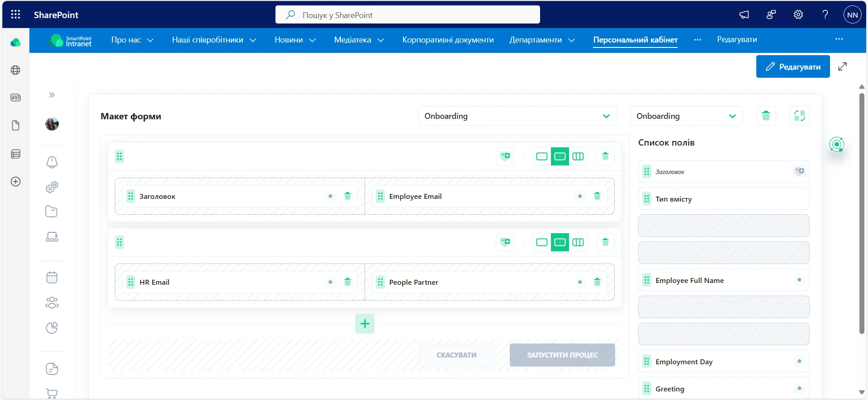Open the people group icon in sidebar

click(x=52, y=302)
